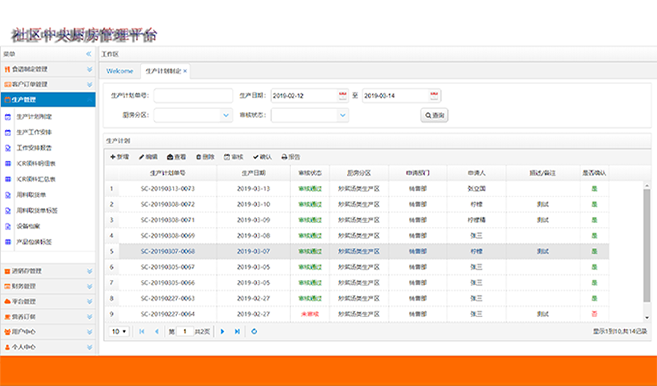Click the 编辑 pencil icon in toolbar
Viewport: 657px width, 386px height.
tap(142, 157)
